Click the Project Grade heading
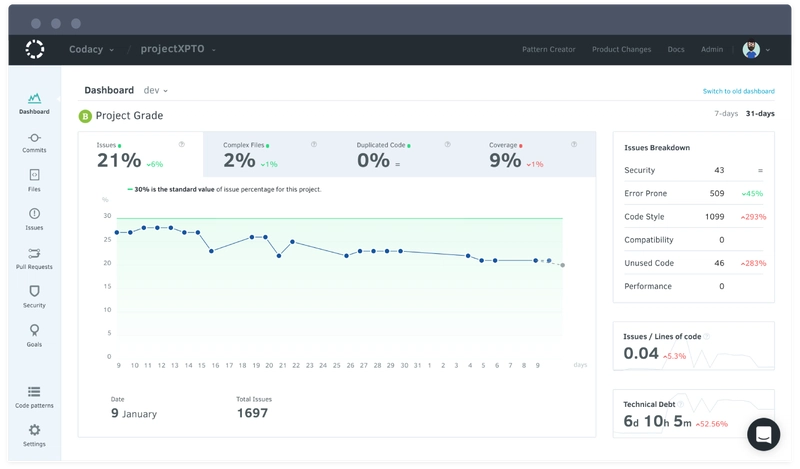Screen dimensions: 800x469 pyautogui.click(x=130, y=116)
